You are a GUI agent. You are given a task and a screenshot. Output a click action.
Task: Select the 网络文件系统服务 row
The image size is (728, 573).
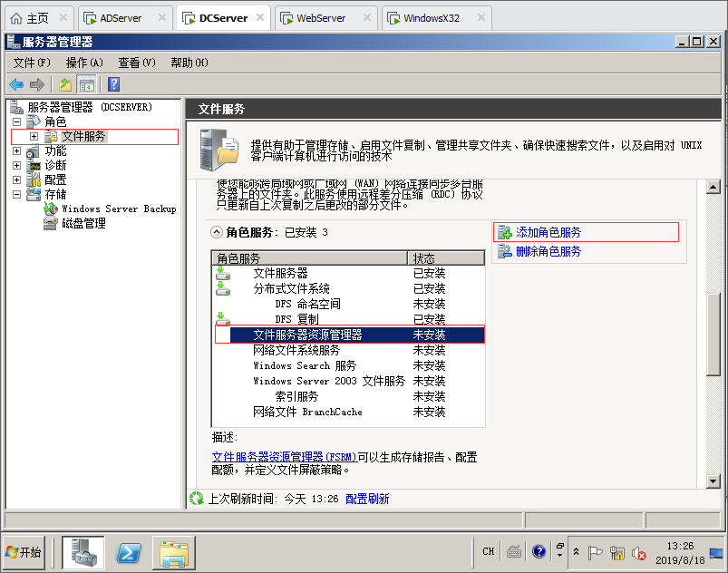(x=350, y=350)
